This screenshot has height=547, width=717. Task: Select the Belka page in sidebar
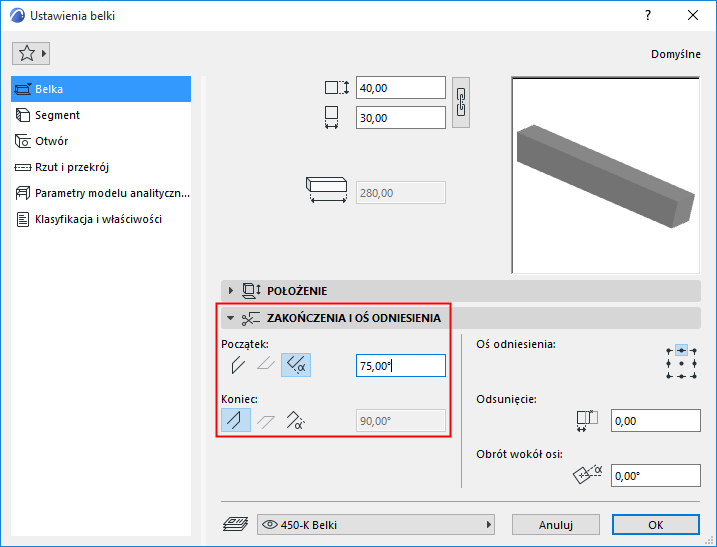101,89
